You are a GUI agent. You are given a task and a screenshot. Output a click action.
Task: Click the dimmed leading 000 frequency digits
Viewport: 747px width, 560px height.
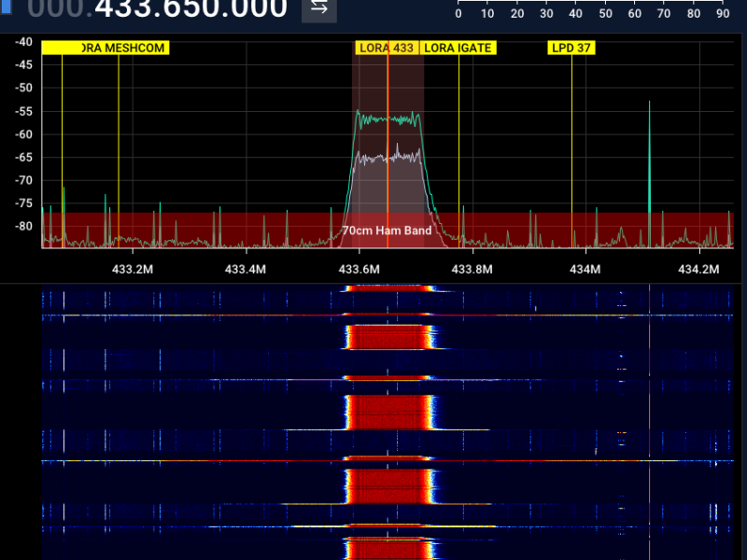(x=56, y=8)
